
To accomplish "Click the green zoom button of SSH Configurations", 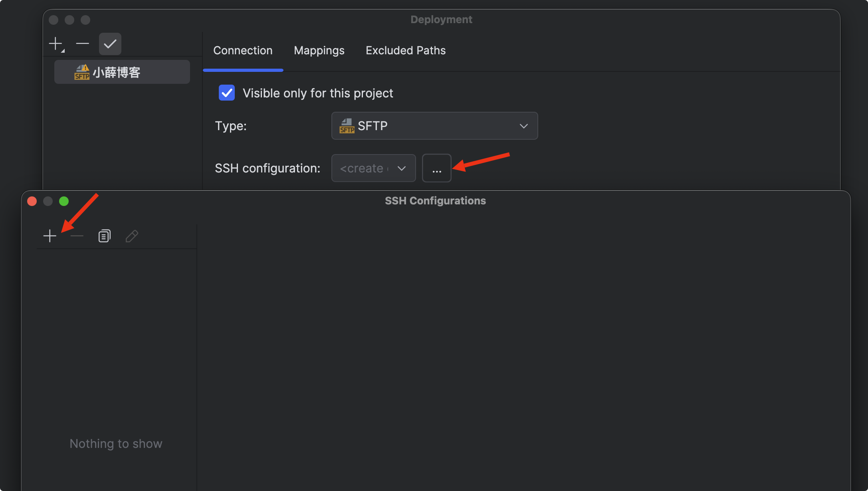I will (x=64, y=201).
